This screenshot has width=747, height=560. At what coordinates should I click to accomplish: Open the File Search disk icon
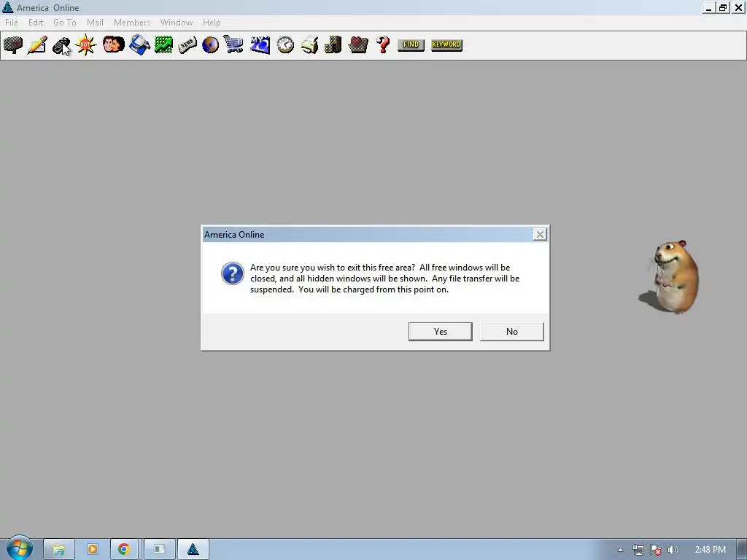139,44
